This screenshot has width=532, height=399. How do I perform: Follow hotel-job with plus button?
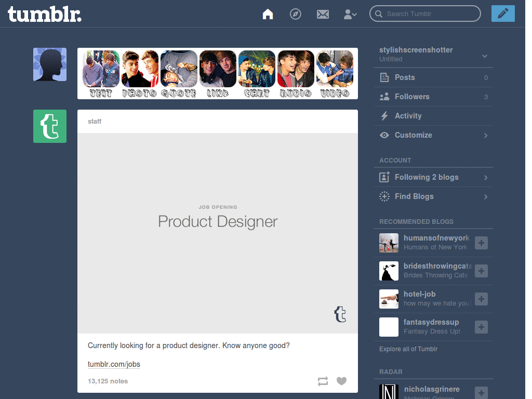(x=481, y=299)
